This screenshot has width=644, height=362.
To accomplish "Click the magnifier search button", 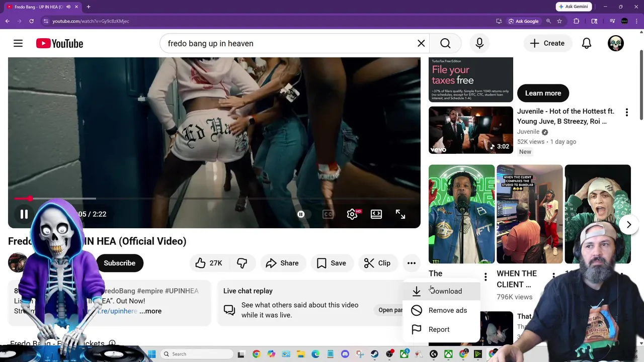I will (x=445, y=43).
